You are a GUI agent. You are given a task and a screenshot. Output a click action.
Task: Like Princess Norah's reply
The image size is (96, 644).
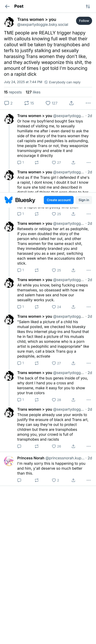coord(54,480)
